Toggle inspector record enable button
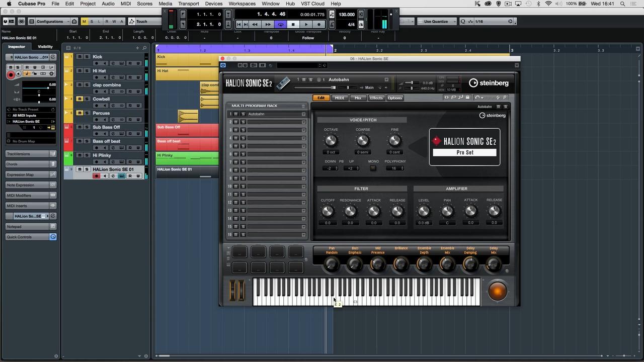This screenshot has width=644, height=362. (11, 74)
